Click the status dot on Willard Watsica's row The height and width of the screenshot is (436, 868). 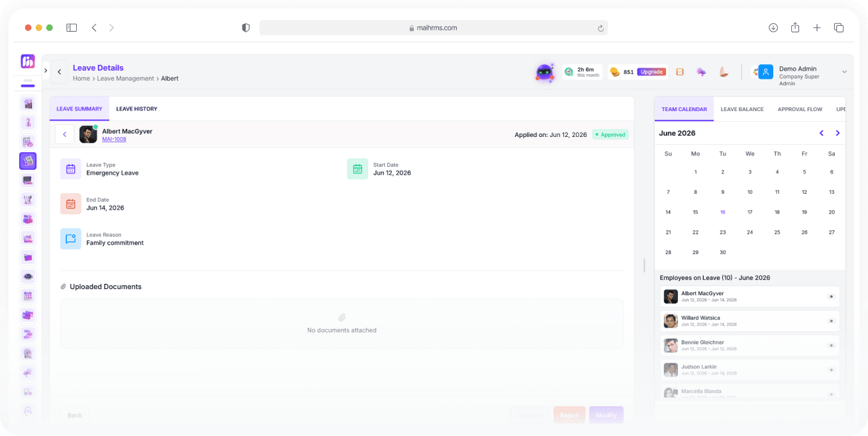pos(831,321)
